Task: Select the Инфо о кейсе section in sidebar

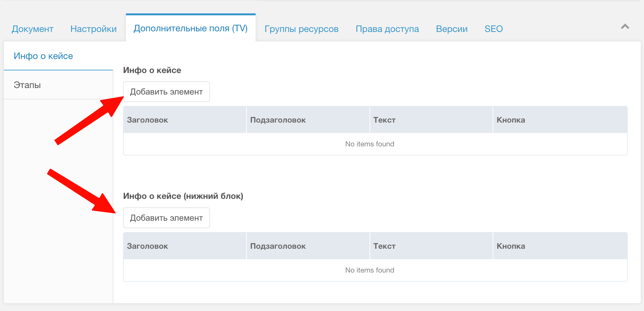Action: [x=43, y=56]
